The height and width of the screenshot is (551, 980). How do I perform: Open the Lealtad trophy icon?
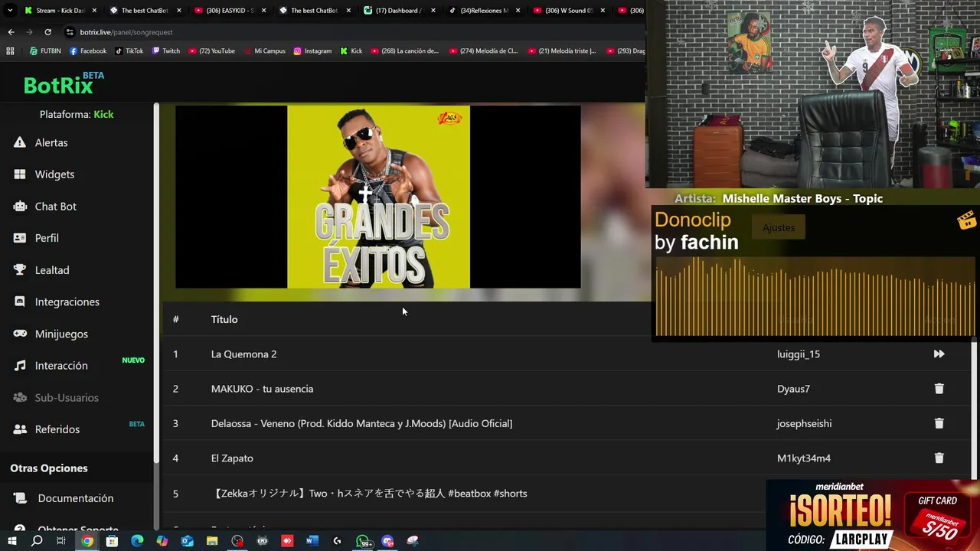click(x=20, y=270)
